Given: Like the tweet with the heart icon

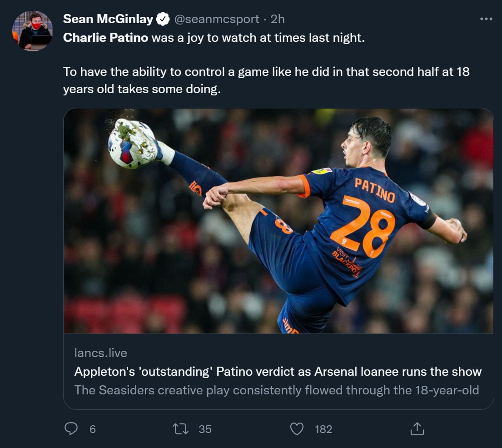Looking at the screenshot, I should pos(297,429).
